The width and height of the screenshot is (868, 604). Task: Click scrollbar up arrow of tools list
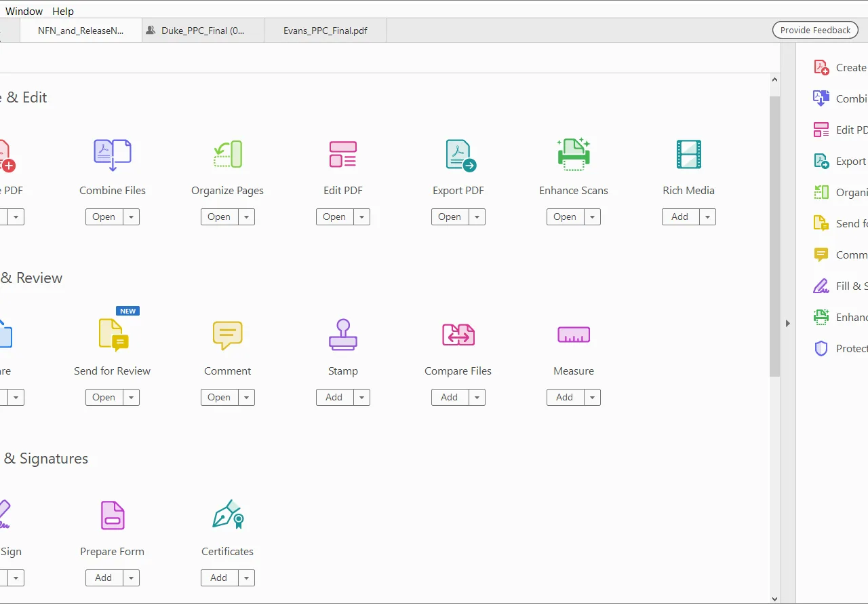click(x=775, y=79)
